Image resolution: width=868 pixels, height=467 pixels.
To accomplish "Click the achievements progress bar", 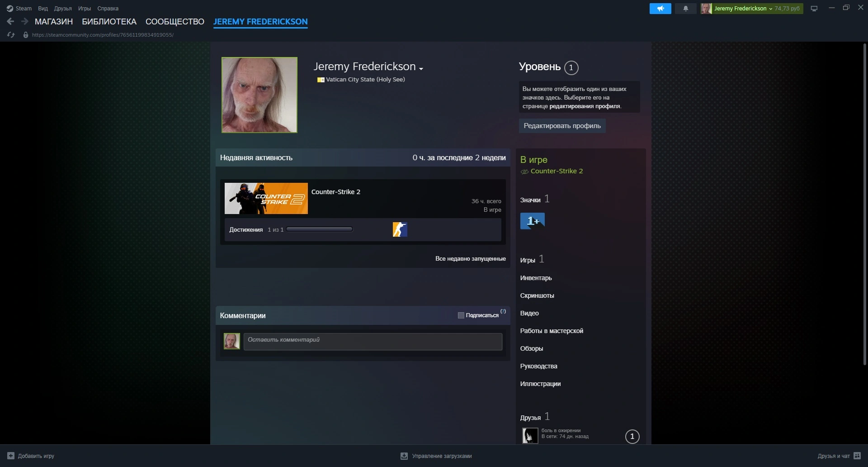I will (x=319, y=229).
